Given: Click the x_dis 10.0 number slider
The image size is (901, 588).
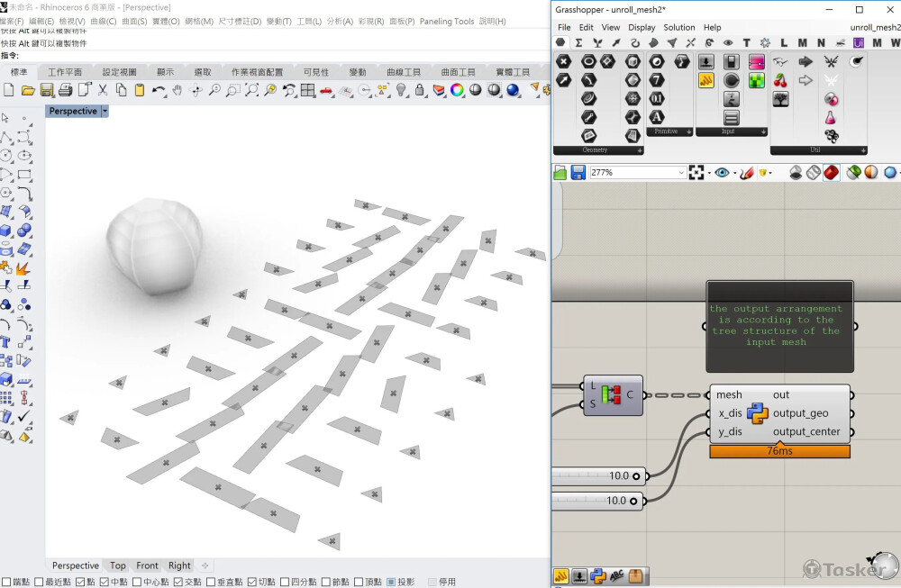Looking at the screenshot, I should tap(596, 476).
